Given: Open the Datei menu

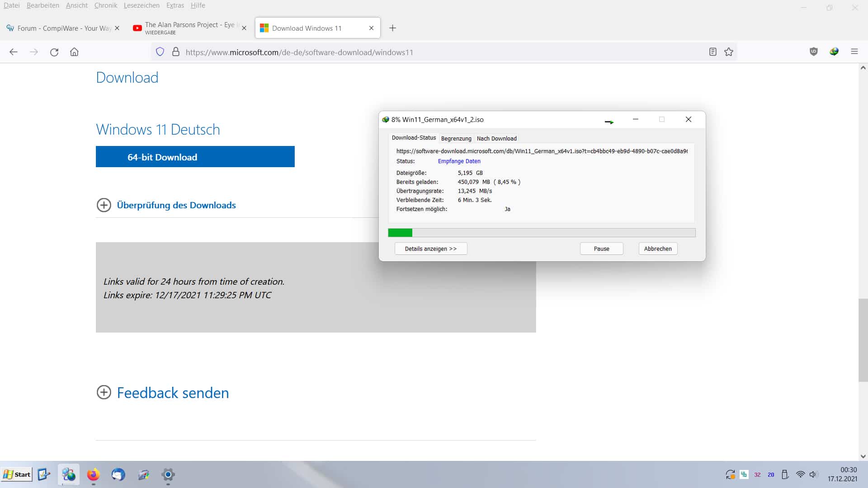Looking at the screenshot, I should click(12, 5).
